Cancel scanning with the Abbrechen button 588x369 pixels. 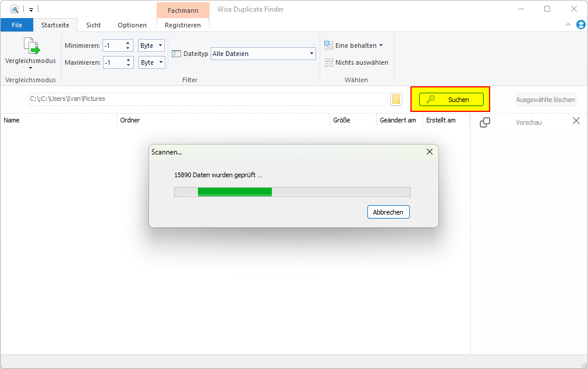click(x=388, y=212)
